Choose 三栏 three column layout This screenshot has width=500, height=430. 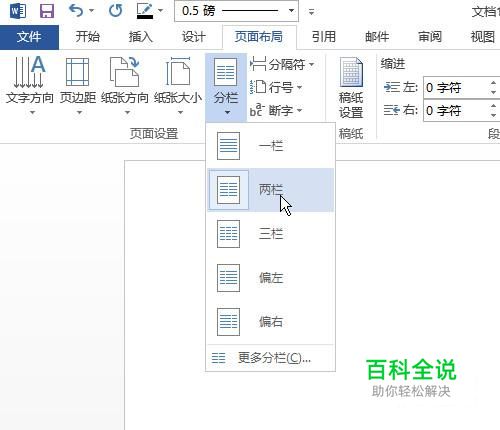tap(270, 234)
